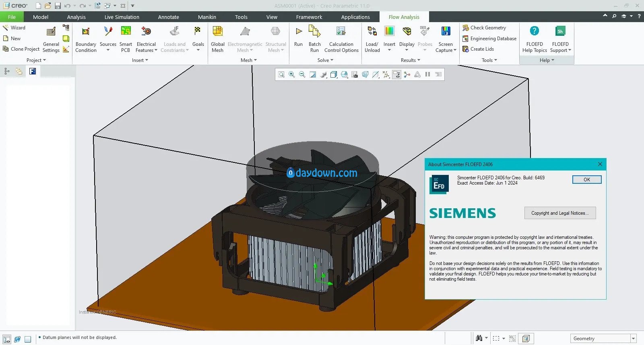Open the Goals tool
Screen dimensions: 644x345
click(198, 39)
